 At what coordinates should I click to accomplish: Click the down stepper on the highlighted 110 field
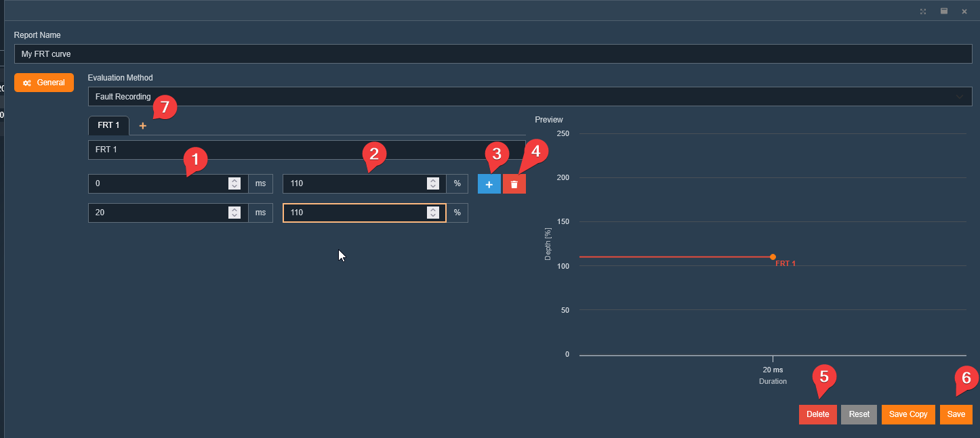pyautogui.click(x=432, y=216)
